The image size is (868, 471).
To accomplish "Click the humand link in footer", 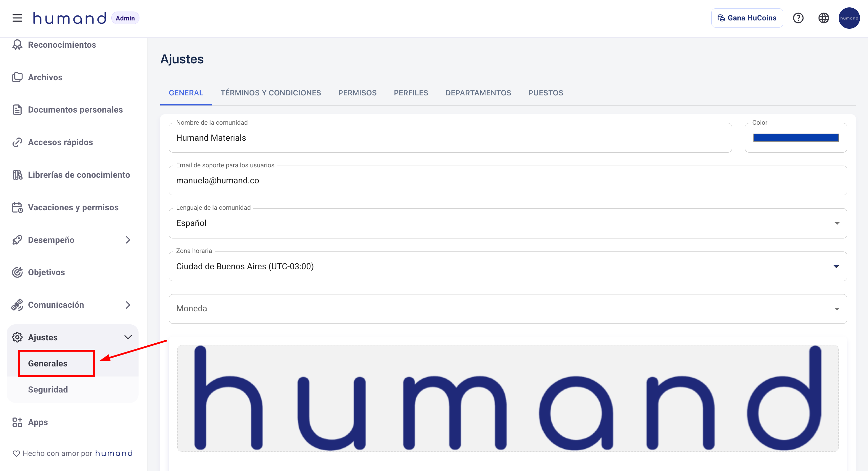I will (114, 454).
